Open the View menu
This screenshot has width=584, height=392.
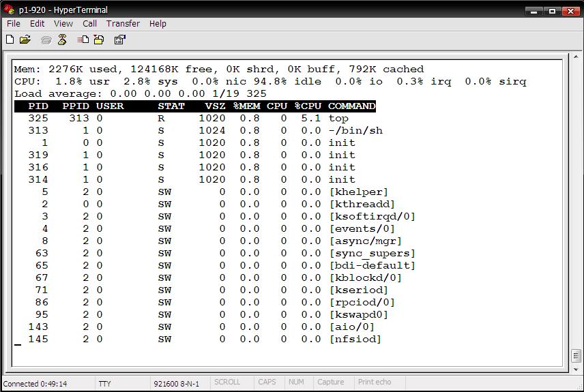pos(63,23)
